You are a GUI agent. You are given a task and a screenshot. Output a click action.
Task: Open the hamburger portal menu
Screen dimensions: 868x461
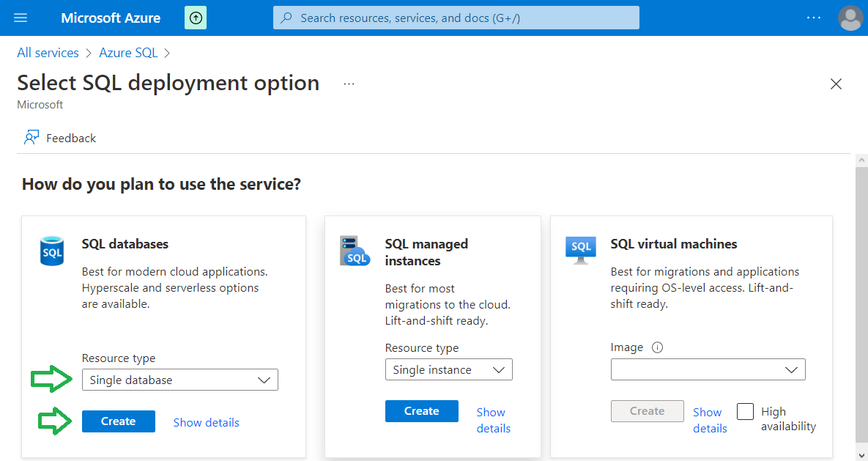click(21, 18)
